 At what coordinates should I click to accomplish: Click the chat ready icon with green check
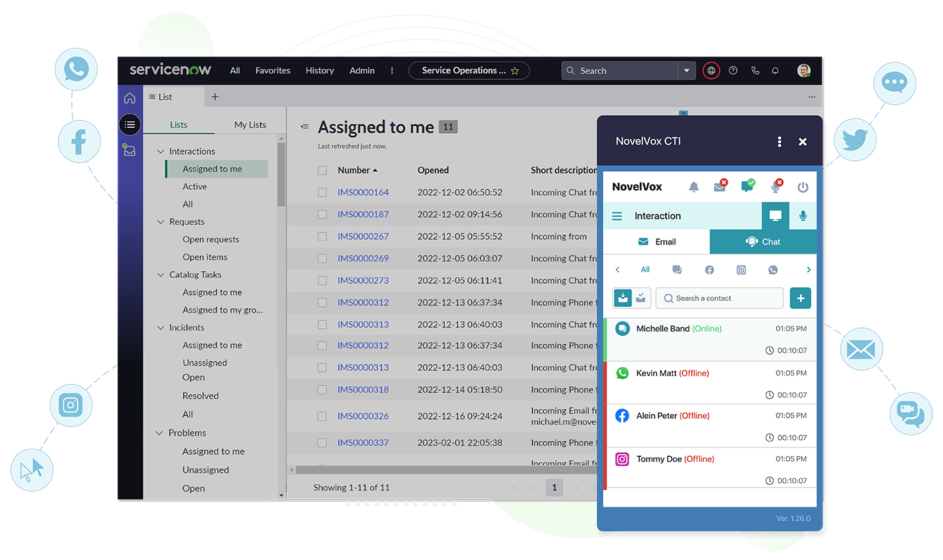pyautogui.click(x=747, y=186)
